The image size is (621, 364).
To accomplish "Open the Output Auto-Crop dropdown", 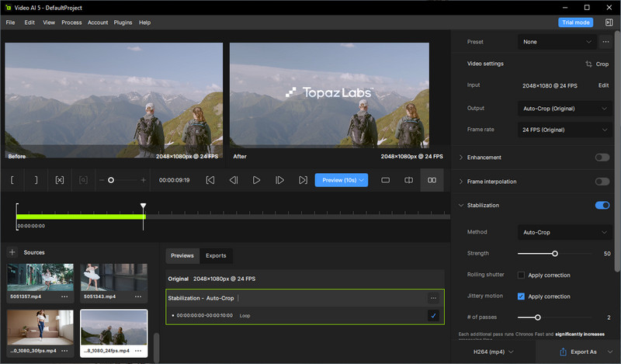I will pos(565,109).
